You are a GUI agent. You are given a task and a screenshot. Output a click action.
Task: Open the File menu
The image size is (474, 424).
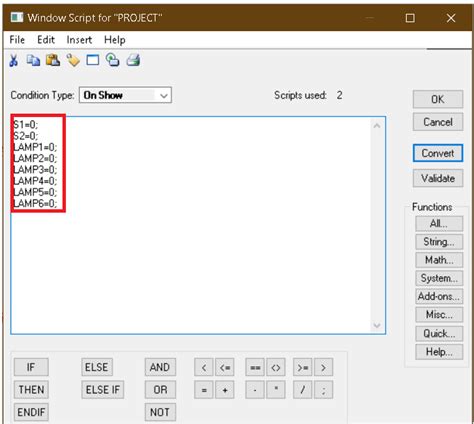point(17,40)
